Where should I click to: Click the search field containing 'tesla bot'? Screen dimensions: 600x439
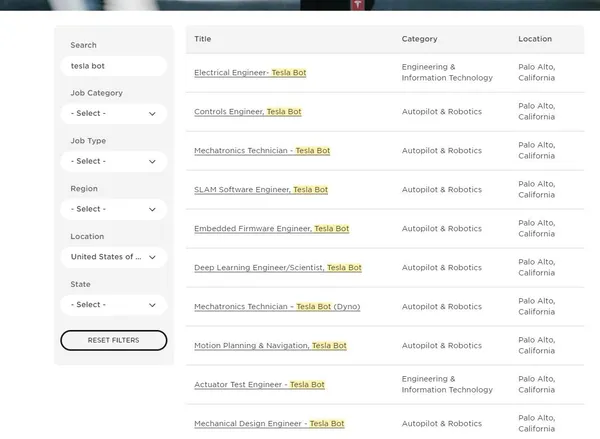point(113,66)
